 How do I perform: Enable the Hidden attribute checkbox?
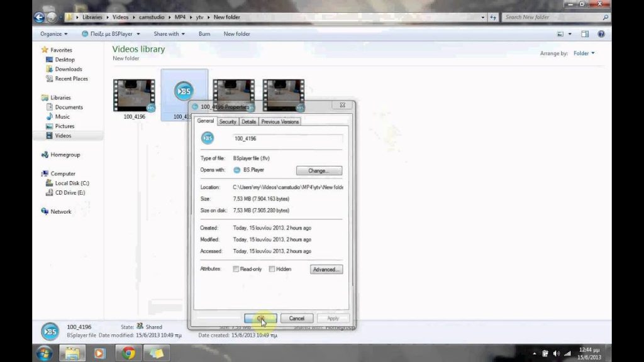[272, 269]
